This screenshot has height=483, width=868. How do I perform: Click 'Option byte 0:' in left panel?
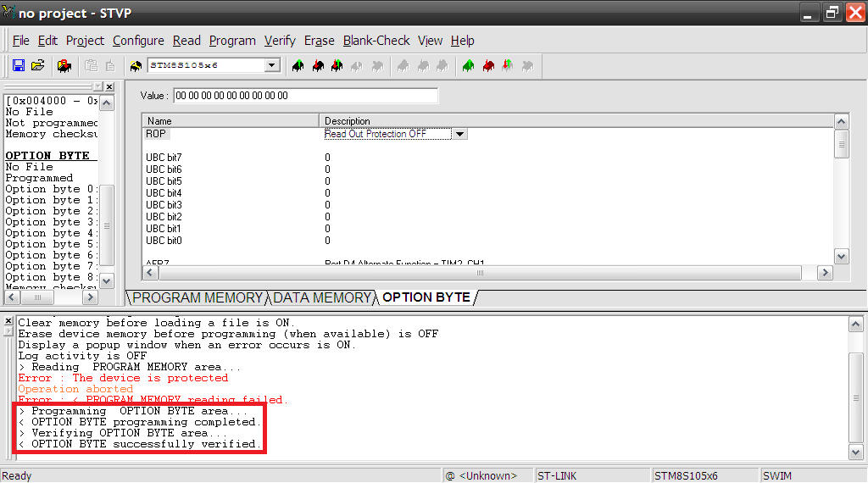coord(52,189)
